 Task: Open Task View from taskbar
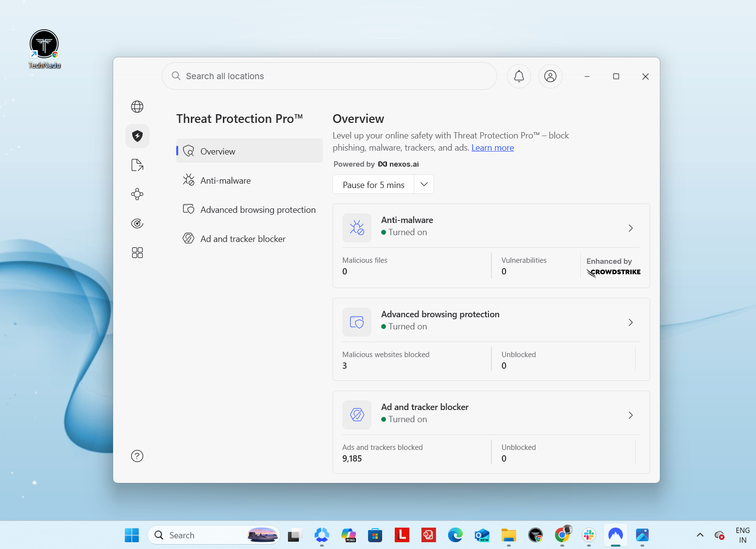pyautogui.click(x=295, y=535)
